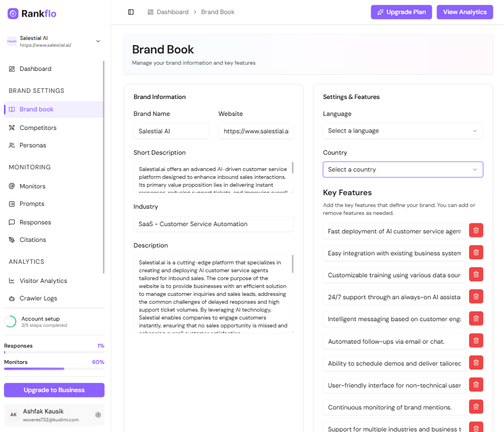Select Brand book in the sidebar menu
This screenshot has width=504, height=432.
click(37, 109)
